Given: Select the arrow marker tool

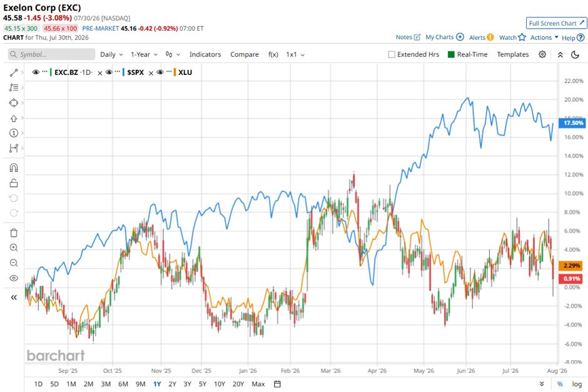Looking at the screenshot, I should click(14, 118).
